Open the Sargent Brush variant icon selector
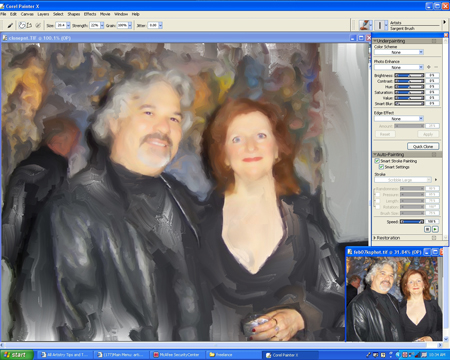 tap(380, 25)
